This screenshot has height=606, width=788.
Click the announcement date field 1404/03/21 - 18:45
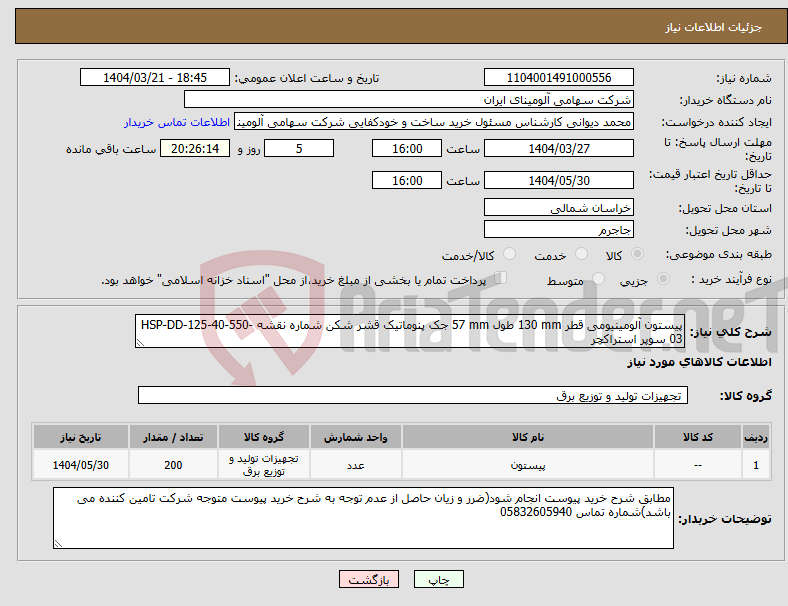coord(155,77)
